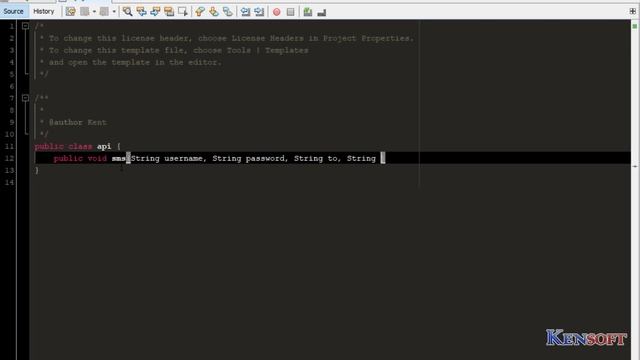This screenshot has width=640, height=360.
Task: Go to next bookmark icon
Action: point(213,12)
